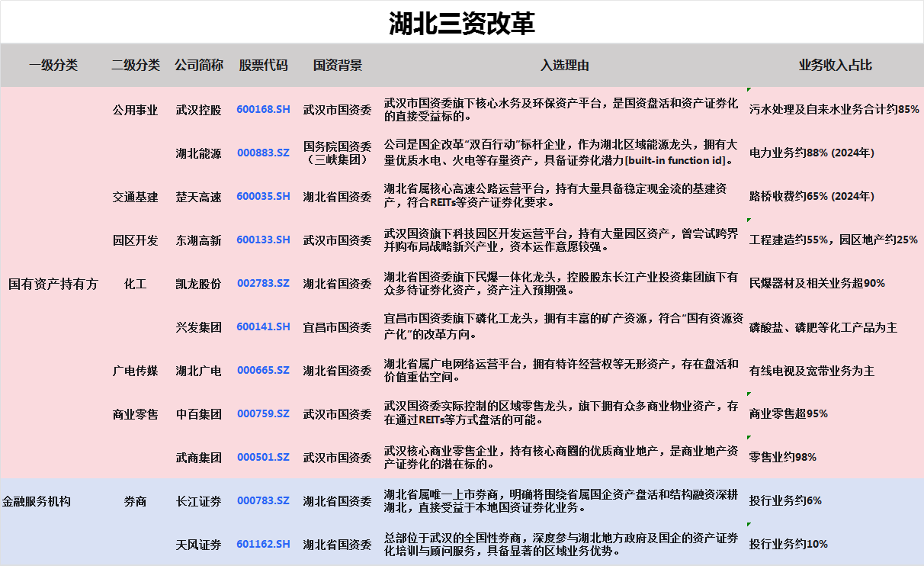Open stock code link 000665.SZ
The width and height of the screenshot is (924, 566).
pyautogui.click(x=263, y=370)
